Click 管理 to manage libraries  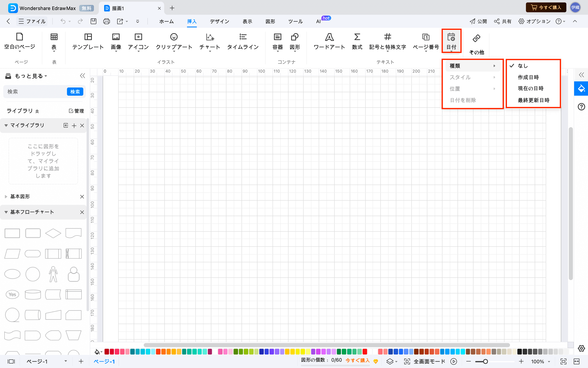click(76, 111)
